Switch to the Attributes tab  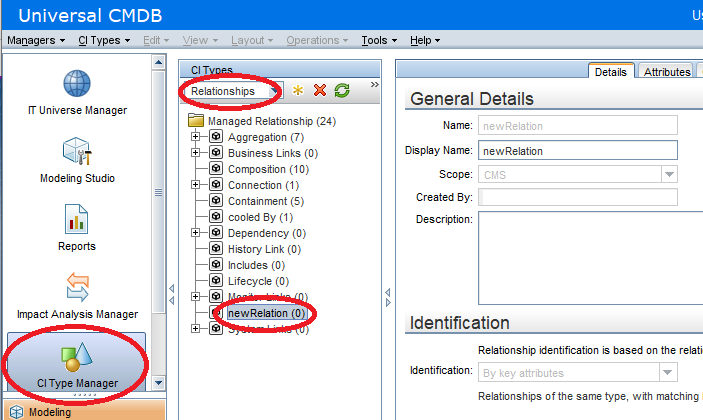click(x=667, y=71)
